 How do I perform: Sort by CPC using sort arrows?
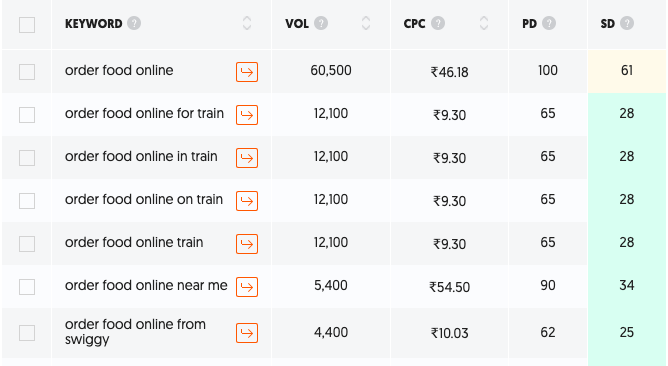pos(484,23)
